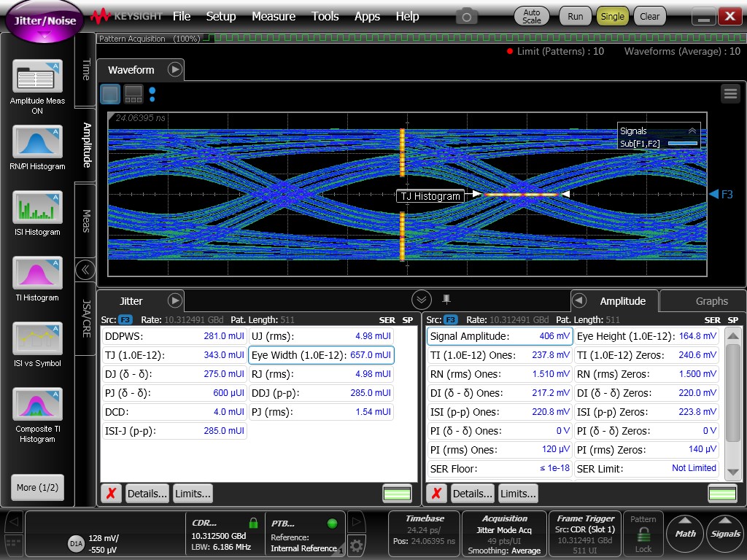This screenshot has width=747, height=560.
Task: Delete Jitter measurements with red X
Action: coord(111,494)
